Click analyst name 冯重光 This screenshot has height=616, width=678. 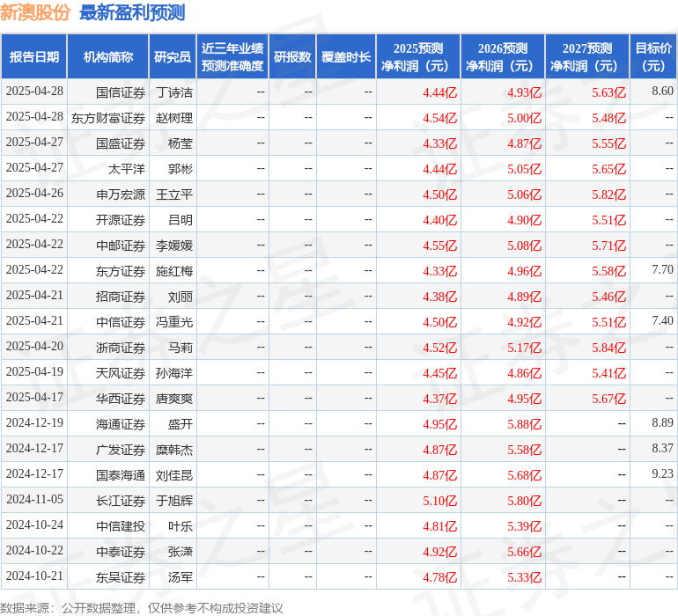(173, 321)
